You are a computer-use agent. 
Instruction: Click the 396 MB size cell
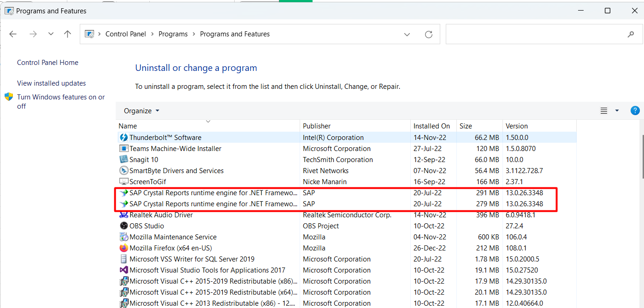487,215
